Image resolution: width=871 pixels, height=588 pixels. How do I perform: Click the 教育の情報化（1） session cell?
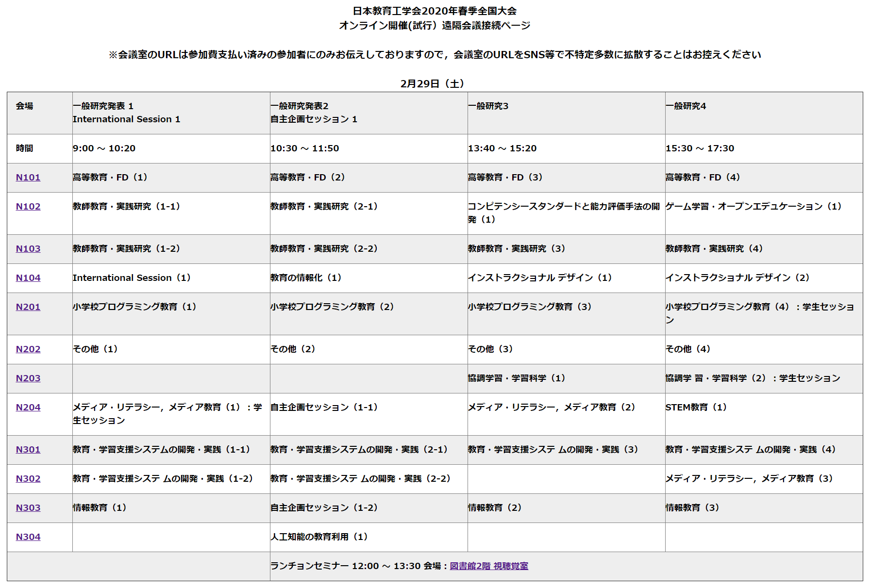pyautogui.click(x=306, y=278)
